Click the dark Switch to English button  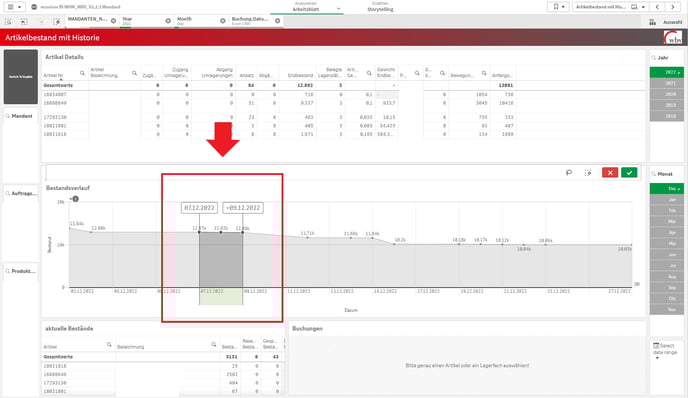tap(21, 77)
